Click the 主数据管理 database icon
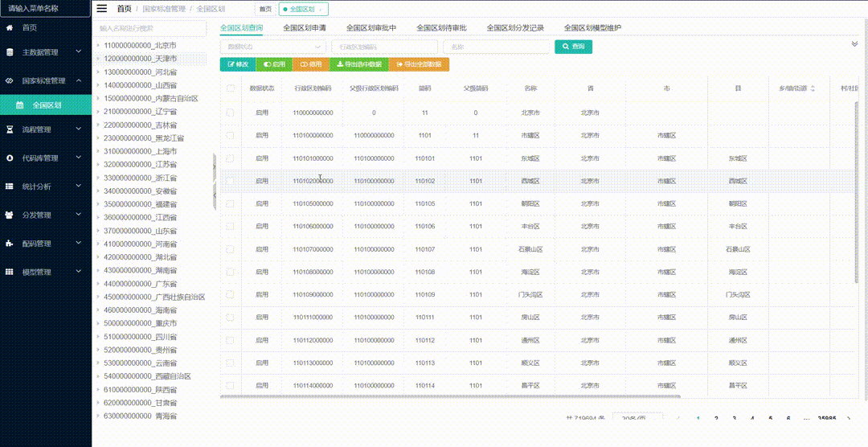 click(10, 52)
